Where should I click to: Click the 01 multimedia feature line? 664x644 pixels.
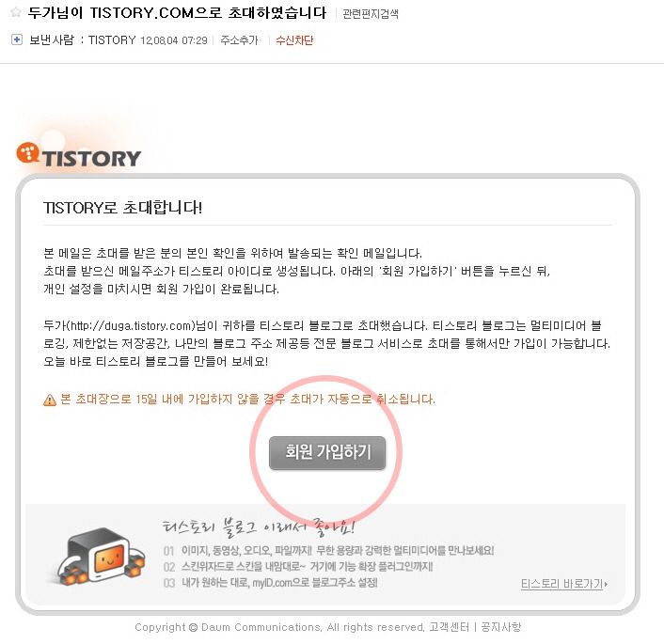[328, 550]
